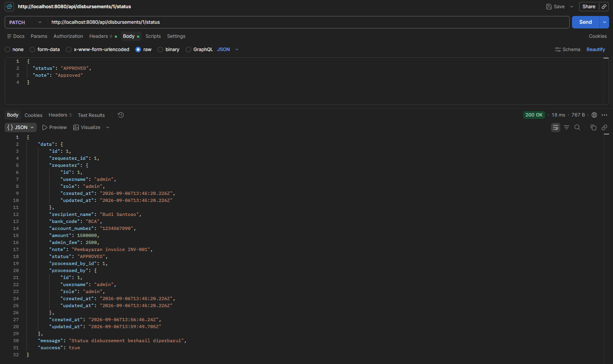Screen dimensions: 613x364
Task: Open the response Cookies tab
Action: pos(34,115)
